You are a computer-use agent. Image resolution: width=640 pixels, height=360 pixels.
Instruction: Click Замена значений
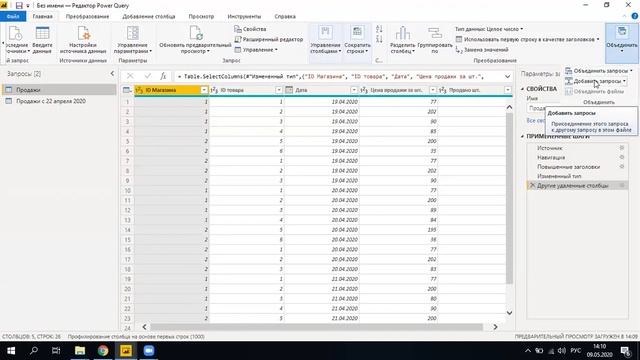482,49
